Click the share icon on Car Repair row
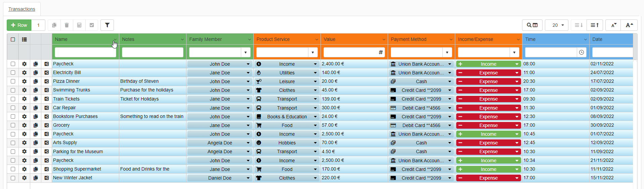 coord(47,108)
